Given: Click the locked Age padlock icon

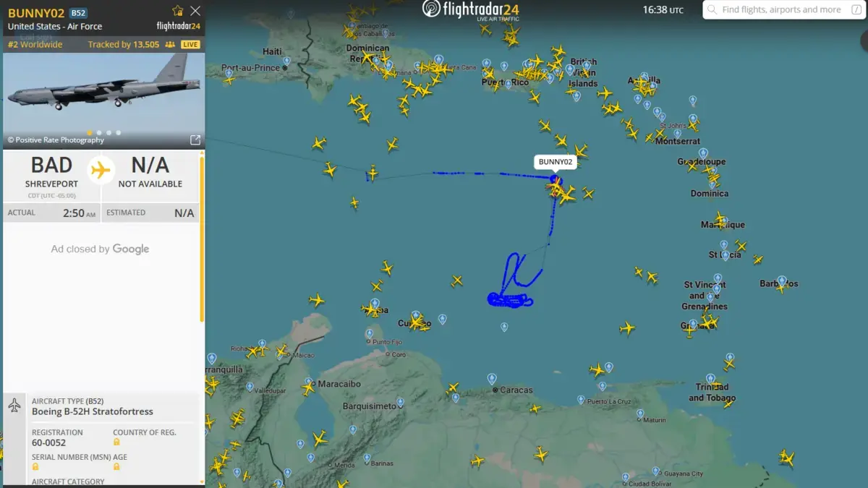Looking at the screenshot, I should point(116,466).
